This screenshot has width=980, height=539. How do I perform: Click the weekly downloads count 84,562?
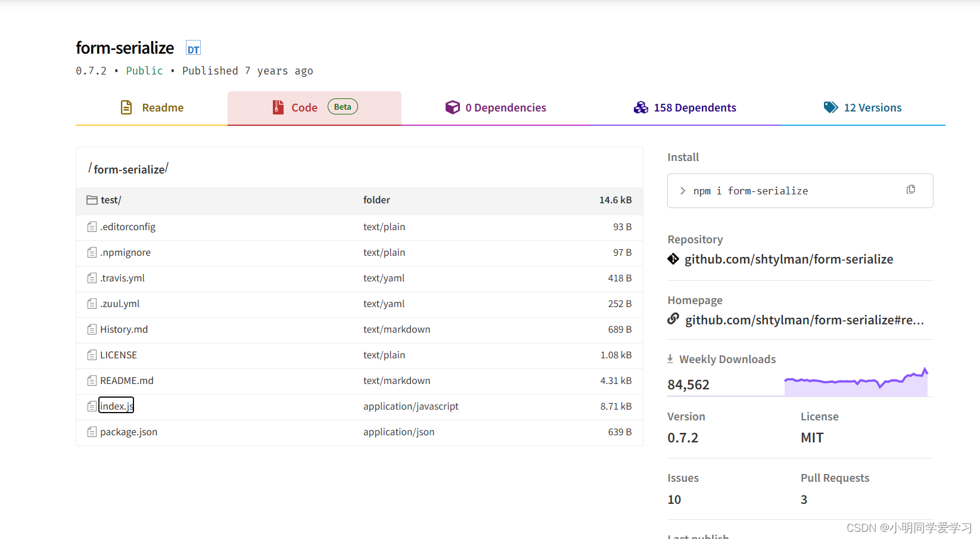(688, 385)
